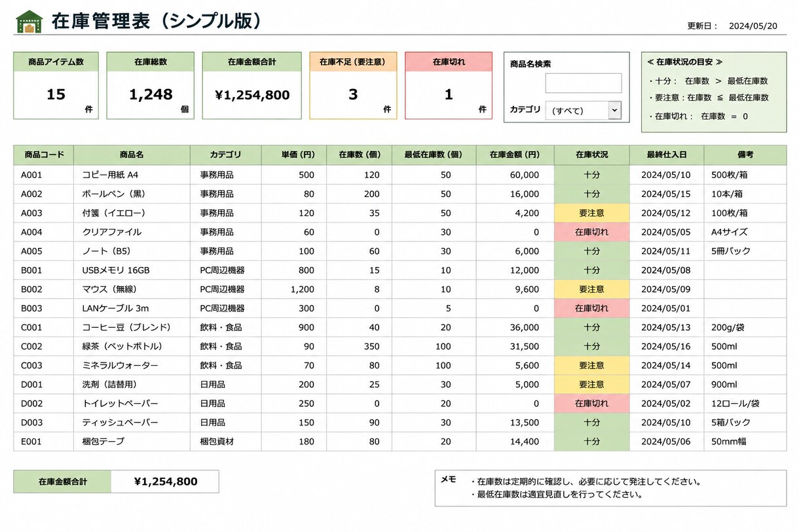Click the 60,000 stock amount cell
The height and width of the screenshot is (532, 799).
[x=515, y=175]
